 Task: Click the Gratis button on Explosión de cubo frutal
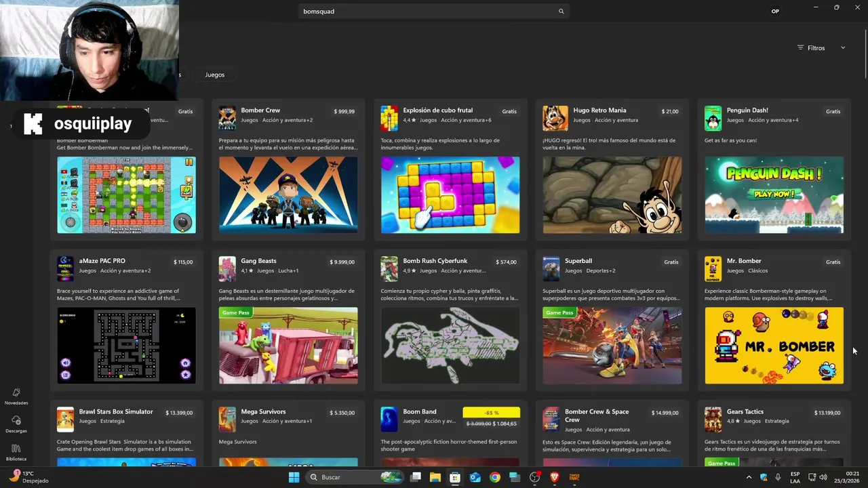tap(509, 111)
